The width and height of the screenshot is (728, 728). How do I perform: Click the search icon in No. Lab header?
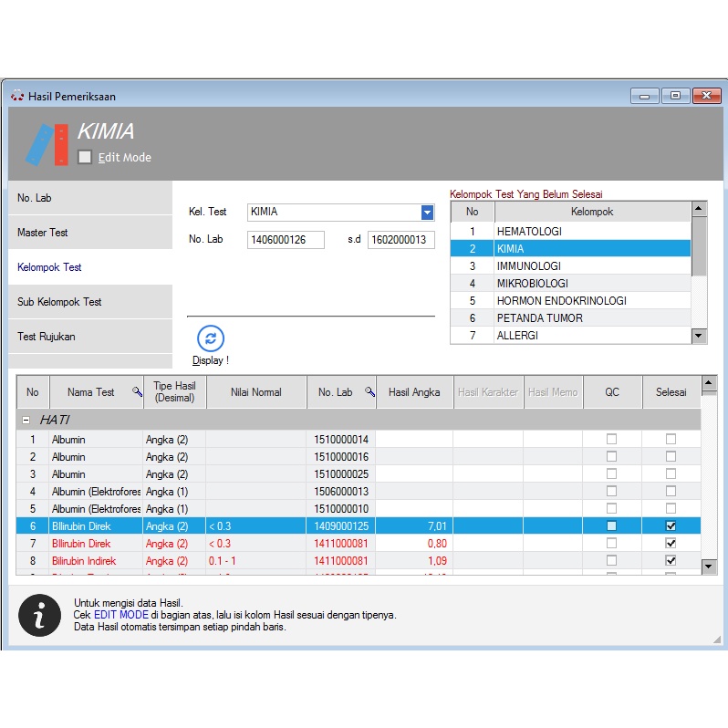coord(369,392)
